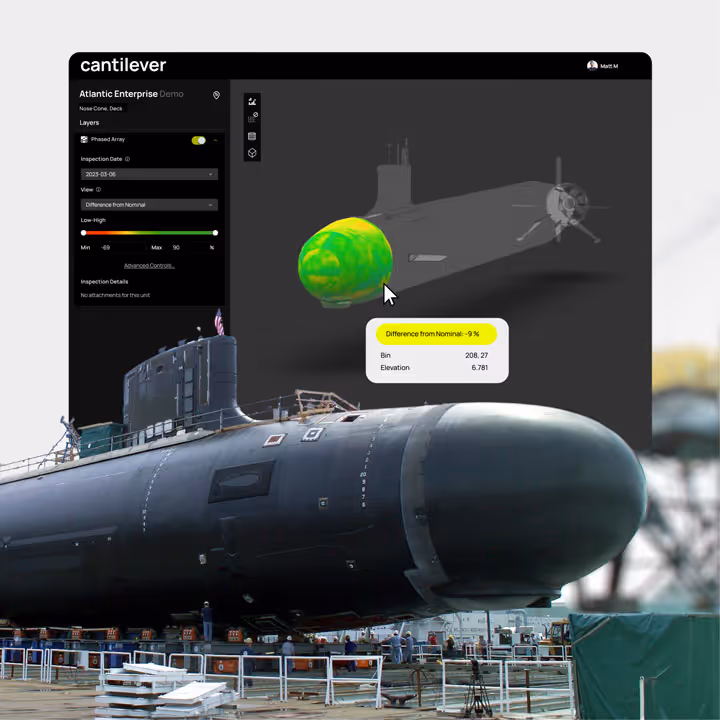720x720 pixels.
Task: Click the Matt M user name
Action: [x=609, y=66]
